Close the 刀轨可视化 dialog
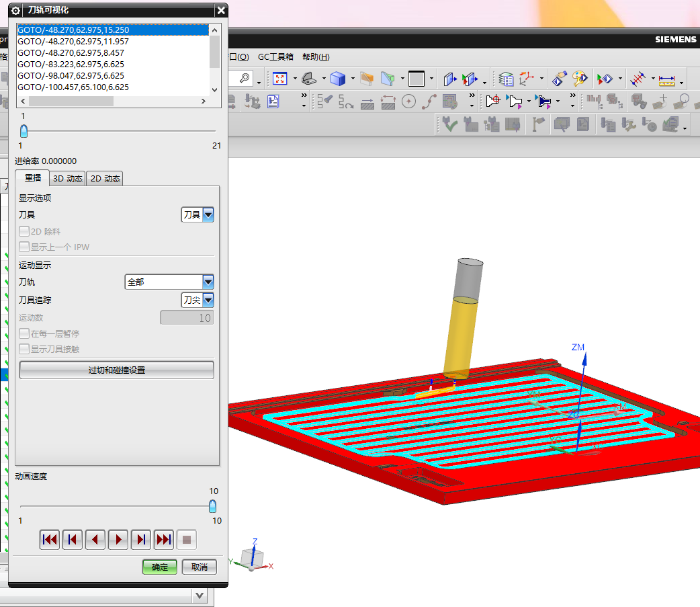Image resolution: width=700 pixels, height=607 pixels. tap(221, 10)
